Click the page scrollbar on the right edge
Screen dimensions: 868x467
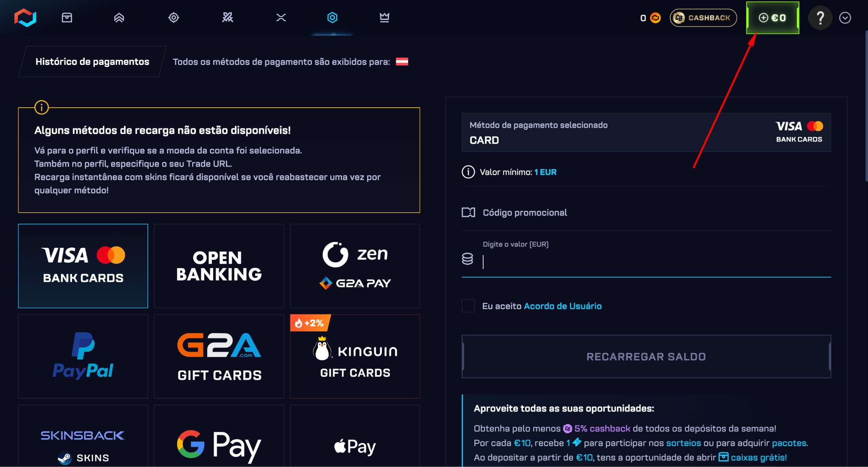tap(866, 106)
